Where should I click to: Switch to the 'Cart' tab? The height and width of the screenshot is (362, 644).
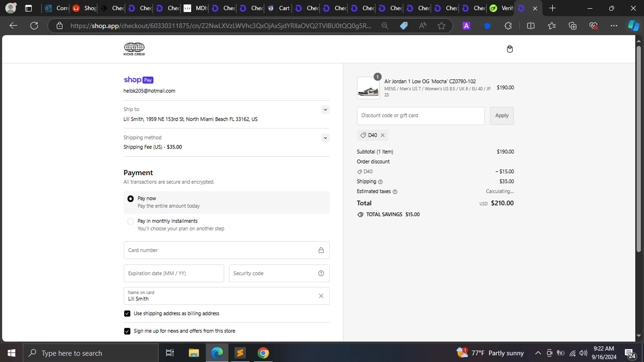279,8
